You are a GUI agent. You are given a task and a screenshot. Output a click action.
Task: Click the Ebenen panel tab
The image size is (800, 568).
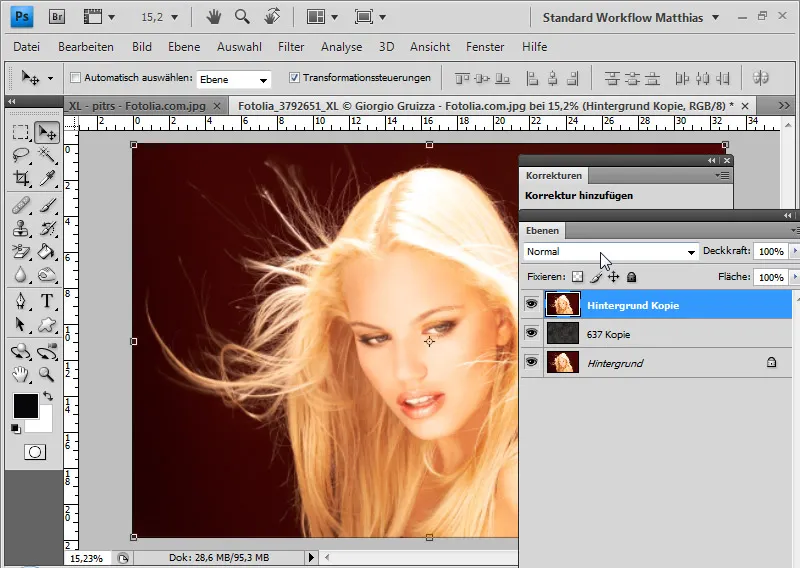542,231
